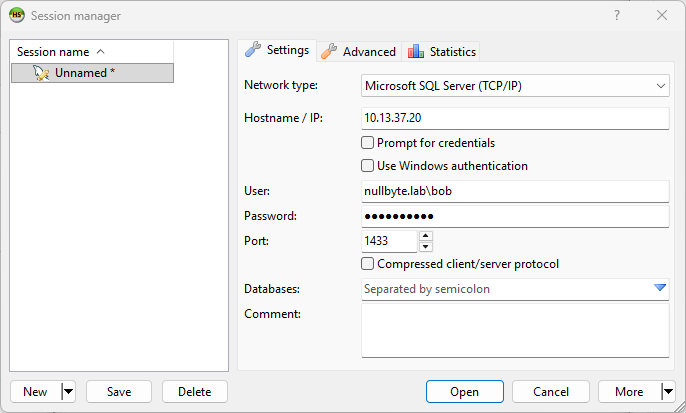This screenshot has width=686, height=413.
Task: Select the Unnamed session in the list
Action: 92,73
